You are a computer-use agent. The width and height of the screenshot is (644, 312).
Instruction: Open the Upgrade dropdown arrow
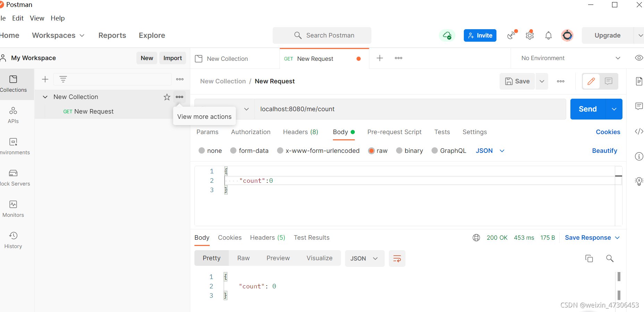(x=640, y=35)
